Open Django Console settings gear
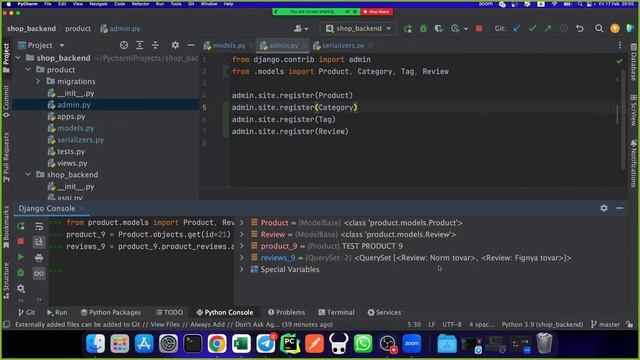The width and height of the screenshot is (640, 360). click(604, 208)
